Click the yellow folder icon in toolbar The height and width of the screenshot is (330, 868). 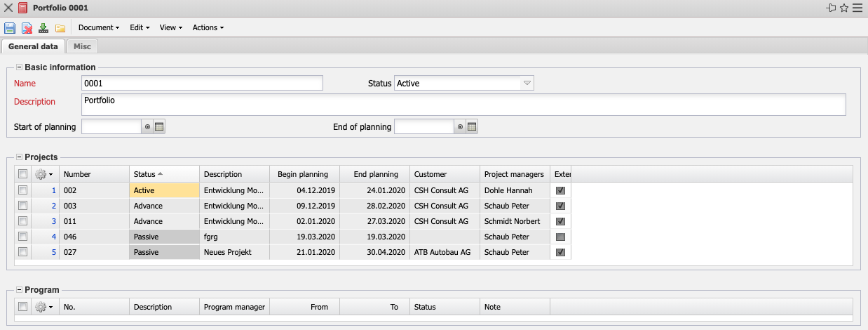click(x=60, y=28)
